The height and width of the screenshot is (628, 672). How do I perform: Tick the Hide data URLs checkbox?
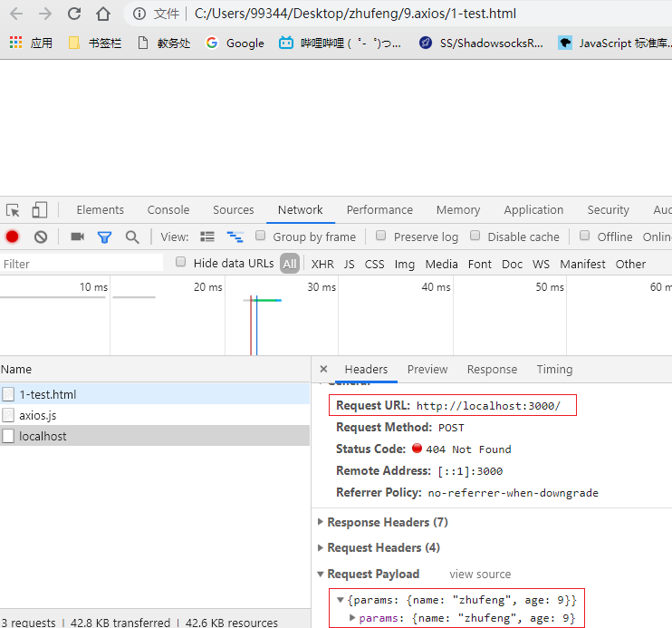(181, 263)
